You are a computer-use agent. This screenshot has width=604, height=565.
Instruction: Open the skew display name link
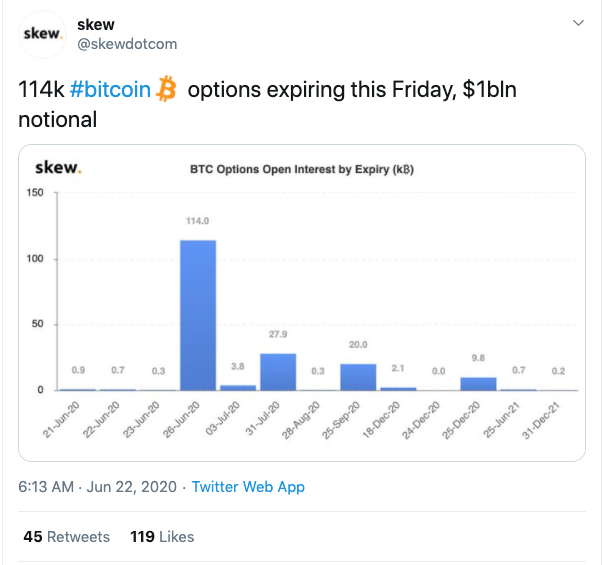click(96, 25)
